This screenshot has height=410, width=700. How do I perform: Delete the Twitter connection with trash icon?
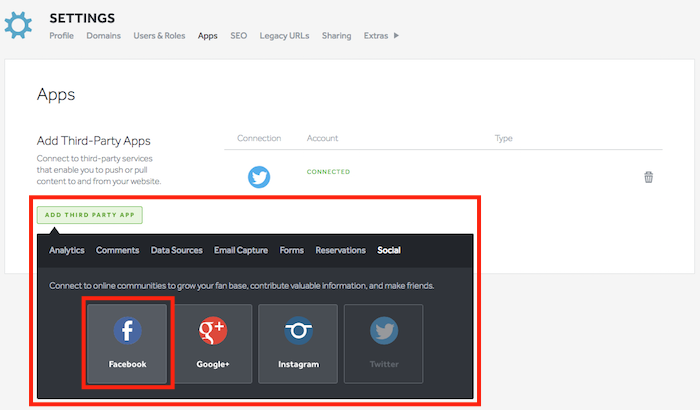(x=648, y=177)
